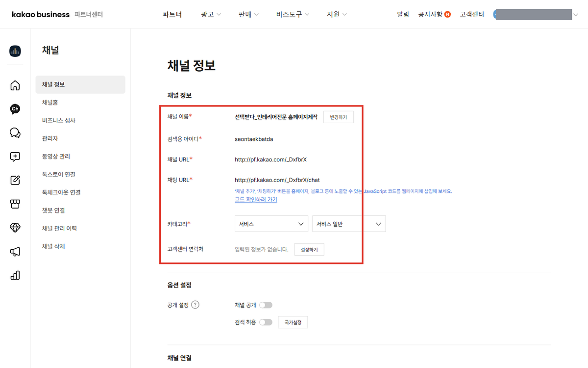
Task: Toggle the 검색 허용 switch
Action: coord(266,322)
